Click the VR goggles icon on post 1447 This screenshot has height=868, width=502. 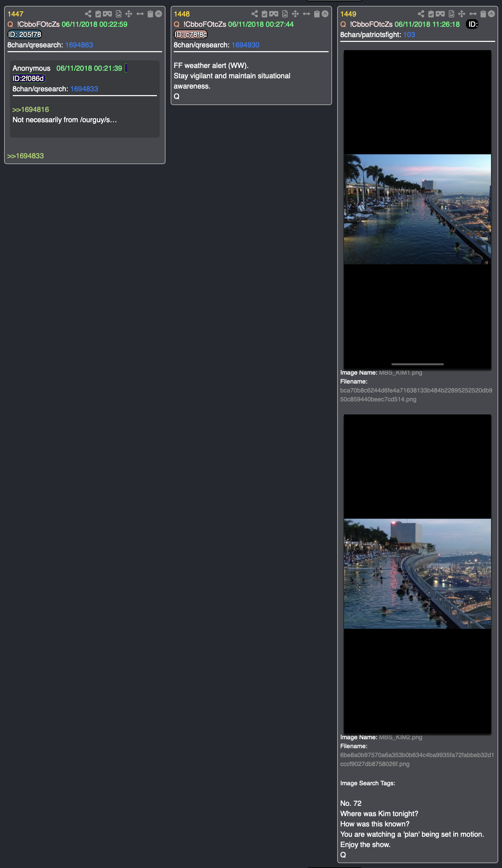(107, 14)
